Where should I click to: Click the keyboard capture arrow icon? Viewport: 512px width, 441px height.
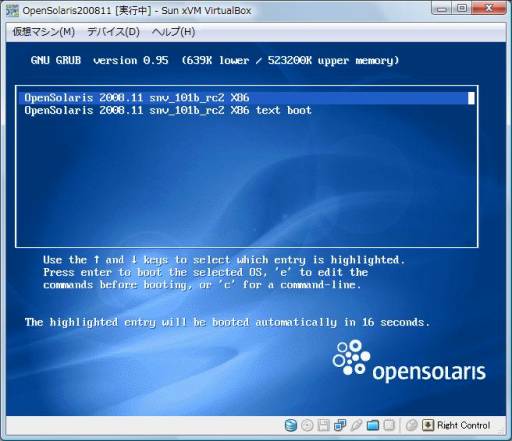428,425
